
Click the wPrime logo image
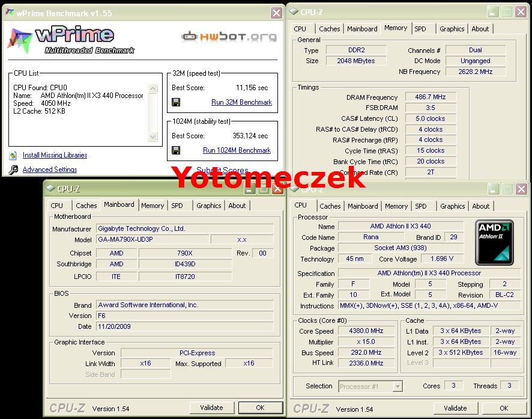(x=71, y=40)
